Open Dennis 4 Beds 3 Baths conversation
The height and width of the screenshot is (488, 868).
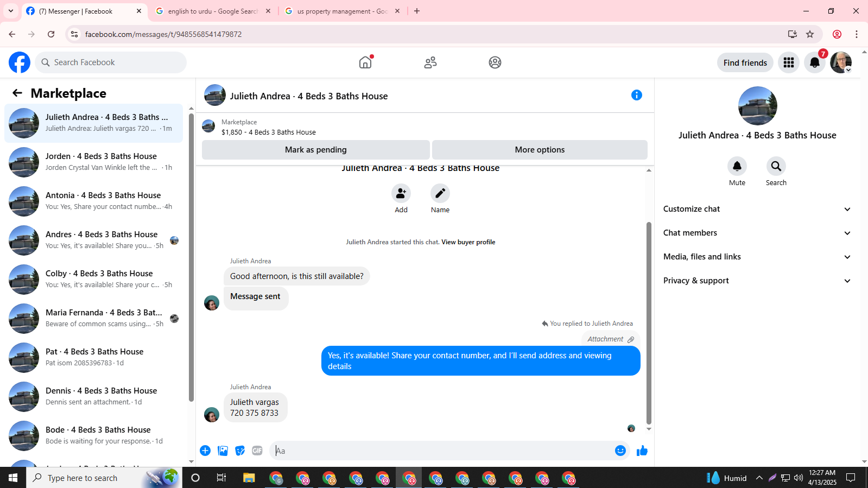tap(93, 396)
